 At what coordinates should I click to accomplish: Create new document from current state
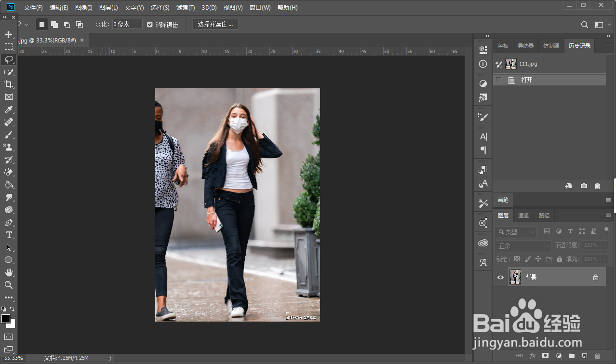click(569, 186)
